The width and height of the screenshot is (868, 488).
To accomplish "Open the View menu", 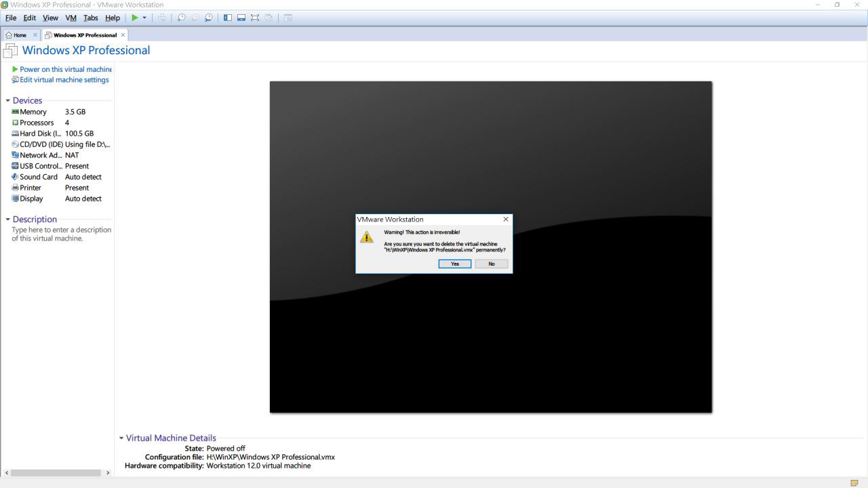I will tap(50, 18).
